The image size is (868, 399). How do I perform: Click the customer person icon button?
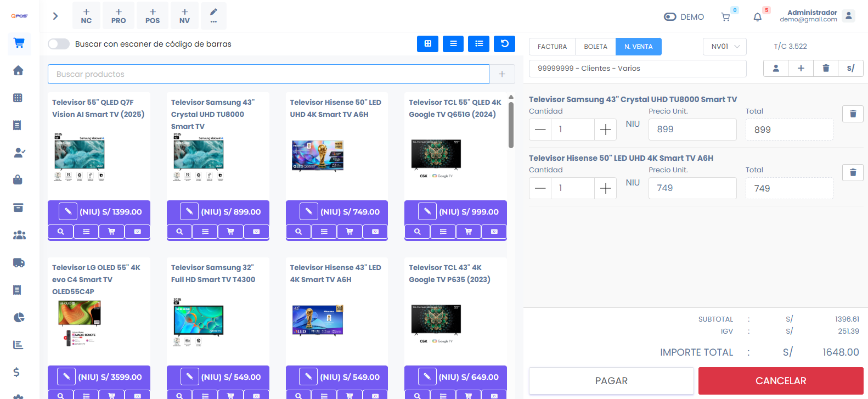click(776, 68)
